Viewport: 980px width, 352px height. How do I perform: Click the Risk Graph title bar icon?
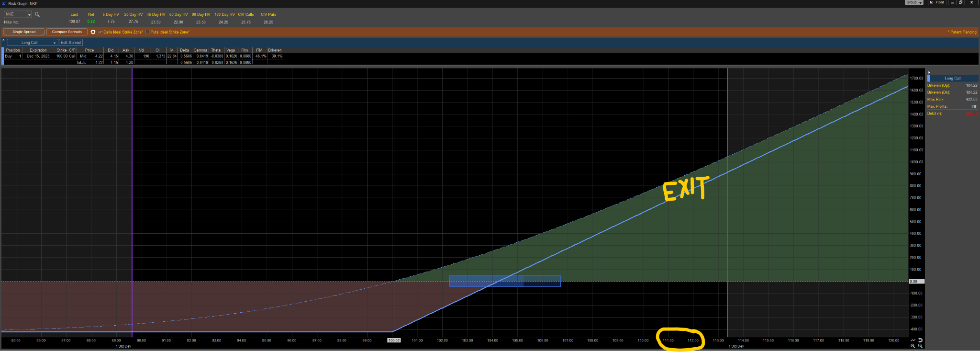click(4, 3)
